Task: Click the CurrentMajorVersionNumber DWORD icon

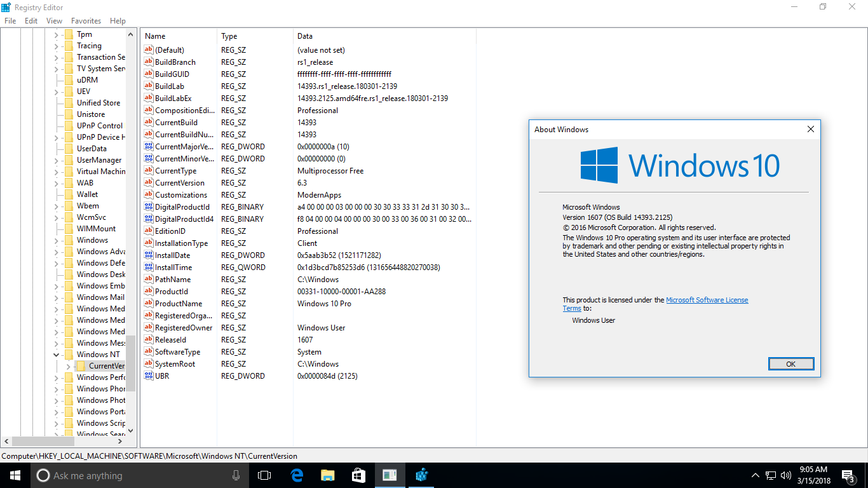Action: point(149,147)
